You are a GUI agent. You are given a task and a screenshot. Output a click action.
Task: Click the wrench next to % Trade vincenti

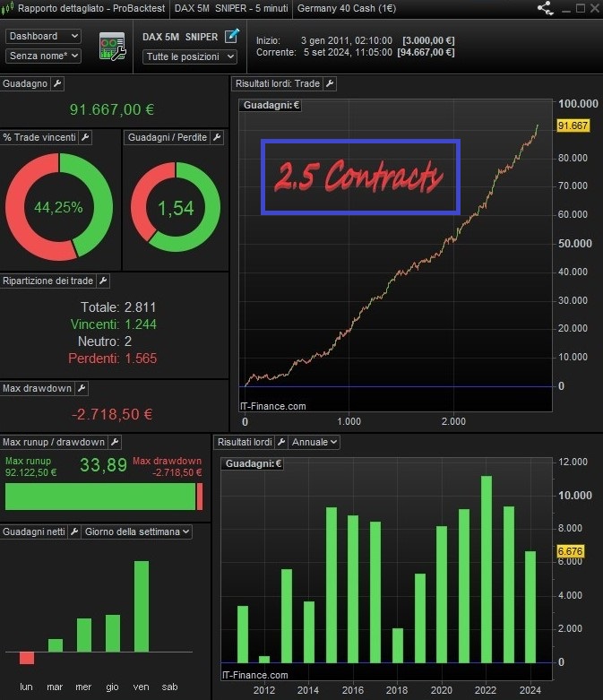pos(86,137)
